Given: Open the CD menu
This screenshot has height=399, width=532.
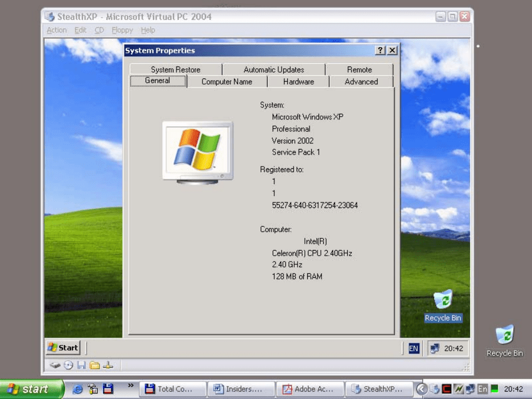Looking at the screenshot, I should 99,30.
